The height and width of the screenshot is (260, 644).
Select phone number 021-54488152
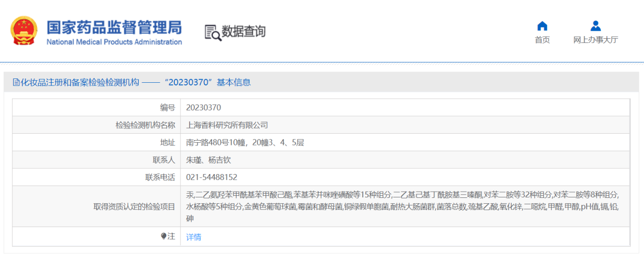[x=212, y=177]
